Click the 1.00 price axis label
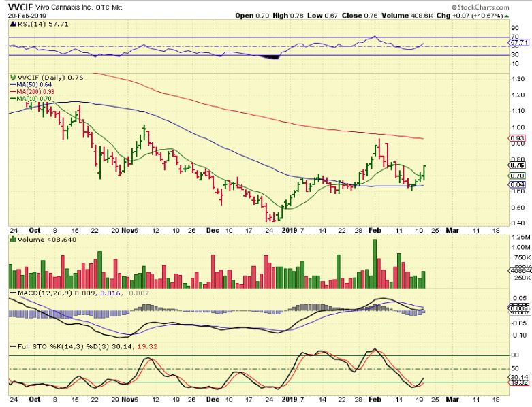 click(518, 127)
